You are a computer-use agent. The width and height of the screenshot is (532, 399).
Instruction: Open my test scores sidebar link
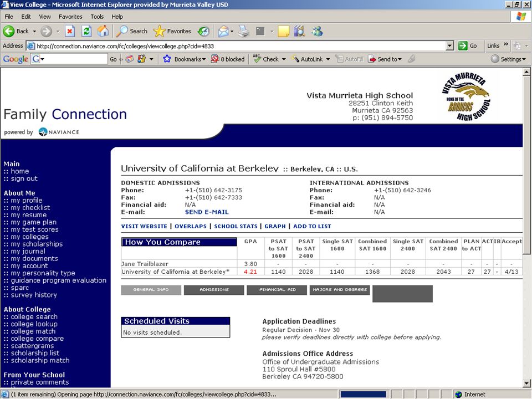click(34, 229)
